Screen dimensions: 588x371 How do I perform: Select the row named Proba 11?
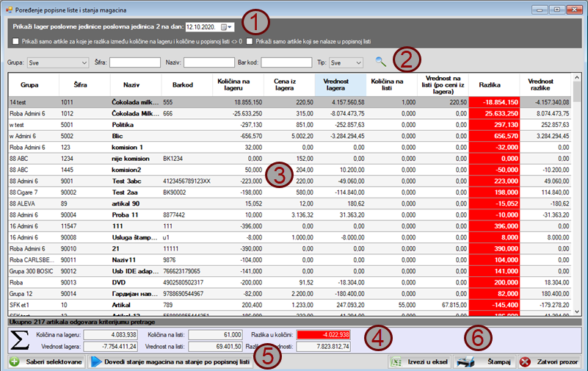(x=289, y=215)
